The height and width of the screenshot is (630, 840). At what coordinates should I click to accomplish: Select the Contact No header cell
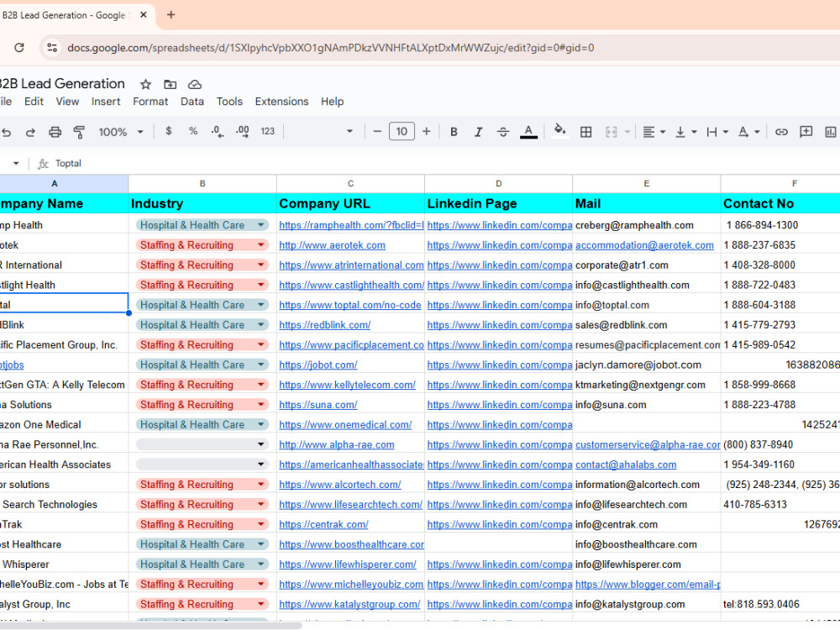pos(780,203)
